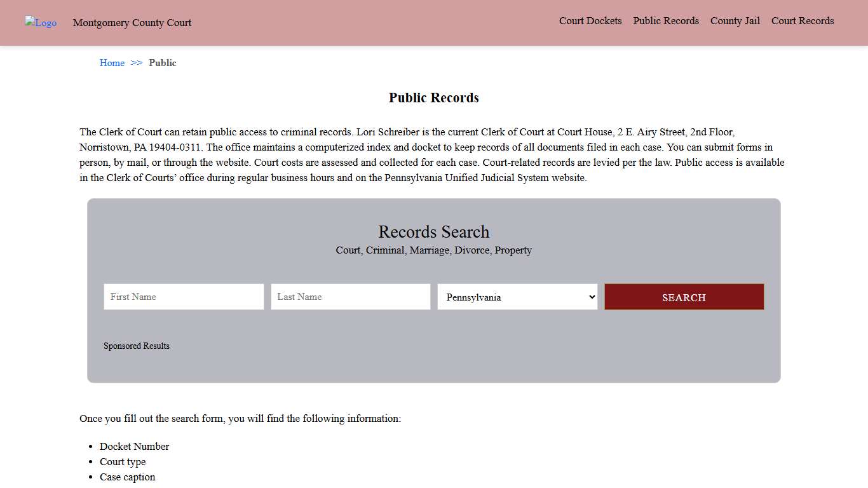Click the Case caption bullet item
The image size is (868, 488).
(127, 477)
